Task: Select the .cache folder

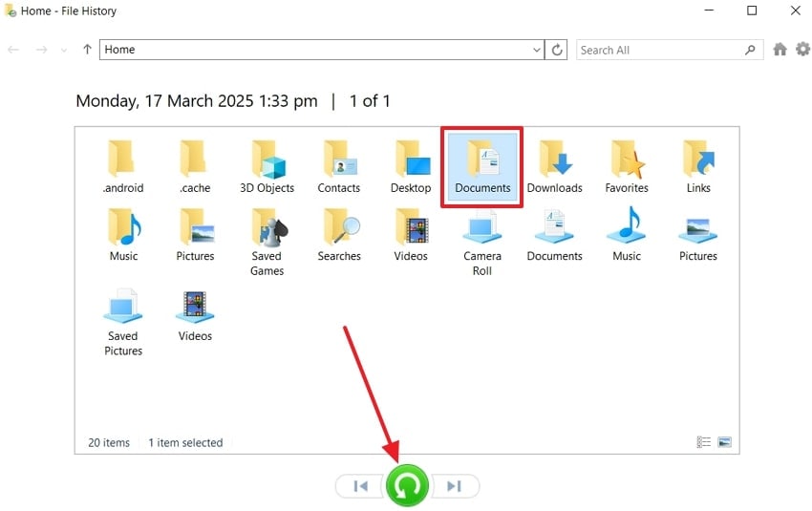Action: 195,167
